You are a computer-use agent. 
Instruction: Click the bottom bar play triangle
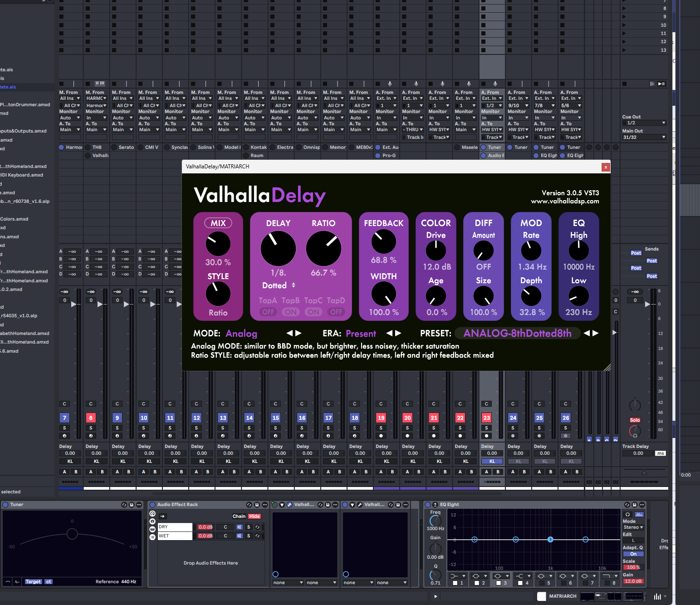click(x=436, y=596)
